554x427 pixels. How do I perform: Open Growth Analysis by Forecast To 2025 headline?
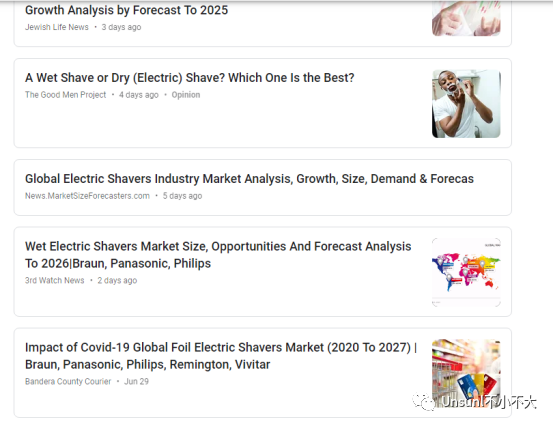[126, 10]
